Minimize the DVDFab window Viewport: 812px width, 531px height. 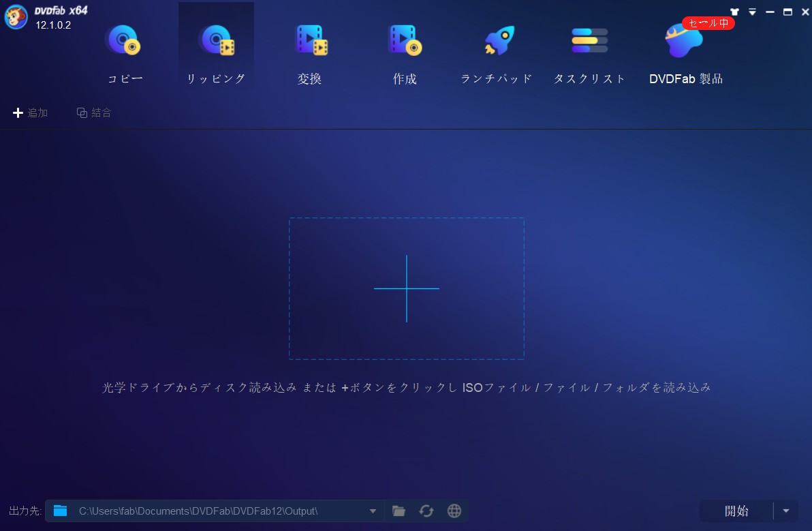(x=770, y=12)
